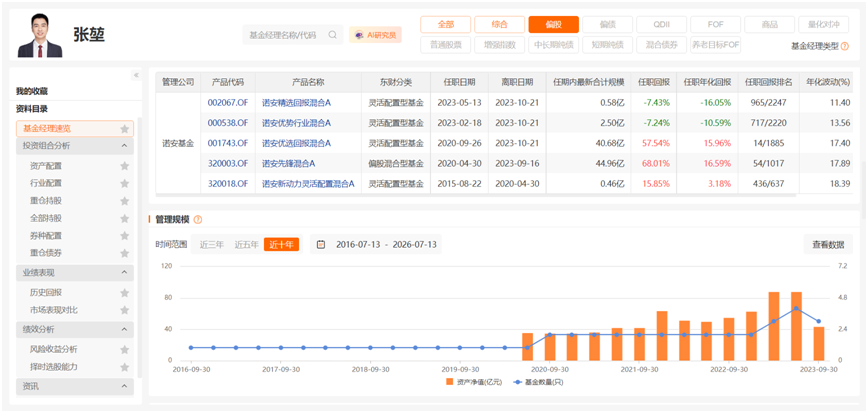Star the 择时选股能力 item

pos(125,367)
